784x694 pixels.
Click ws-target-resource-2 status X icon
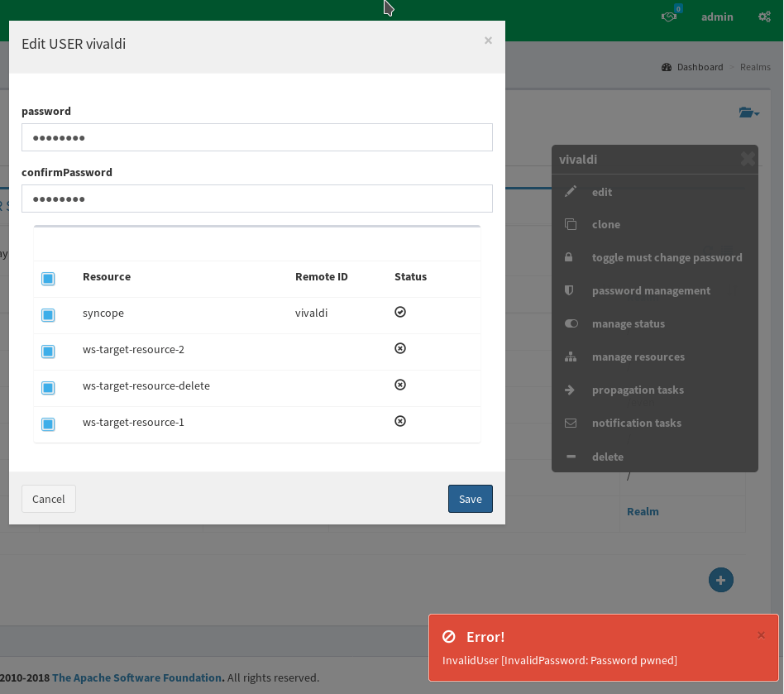click(x=400, y=348)
